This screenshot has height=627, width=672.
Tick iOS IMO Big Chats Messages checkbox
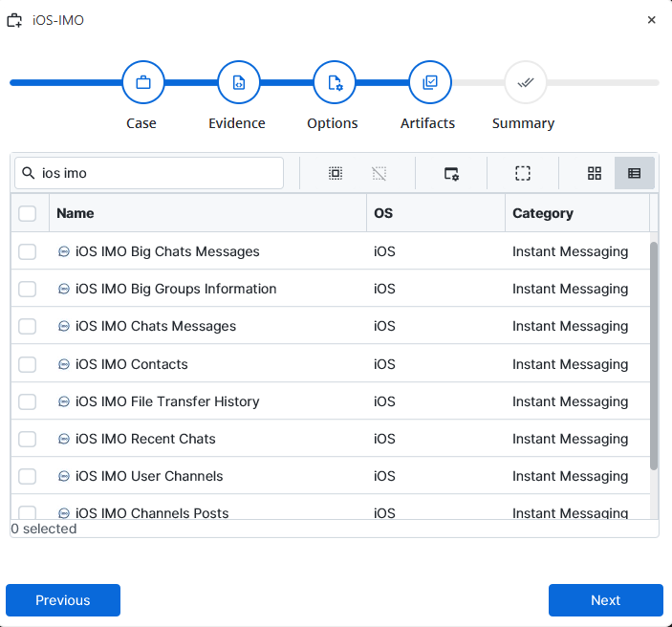coord(28,251)
